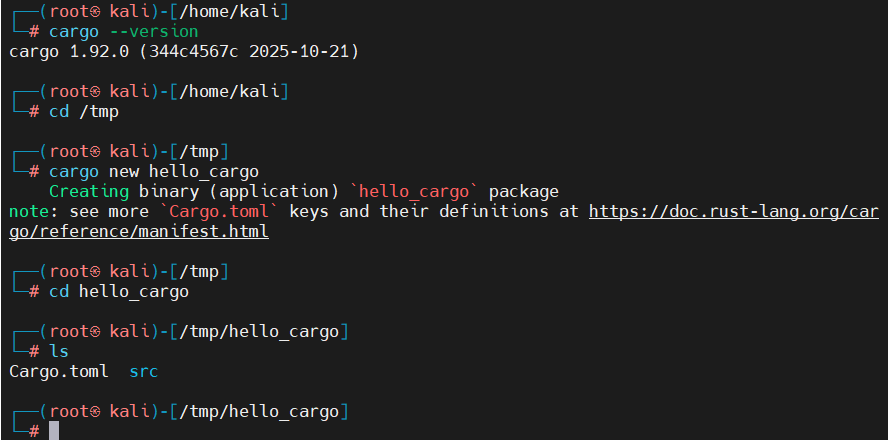889x440 pixels.
Task: Click the "cargo --version" command text
Action: click(x=124, y=31)
